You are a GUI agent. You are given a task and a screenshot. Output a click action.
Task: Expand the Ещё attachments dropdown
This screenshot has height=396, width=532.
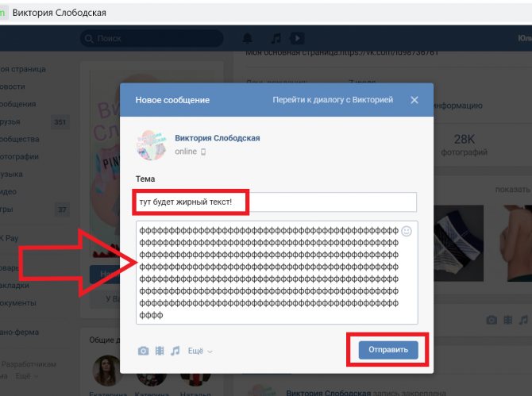200,351
